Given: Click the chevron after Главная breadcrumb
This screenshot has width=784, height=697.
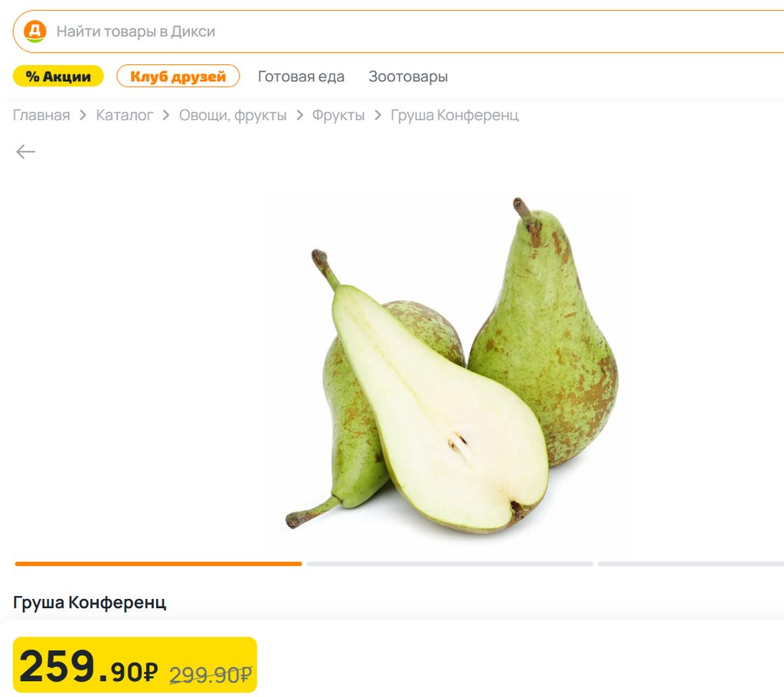Looking at the screenshot, I should pos(83,116).
